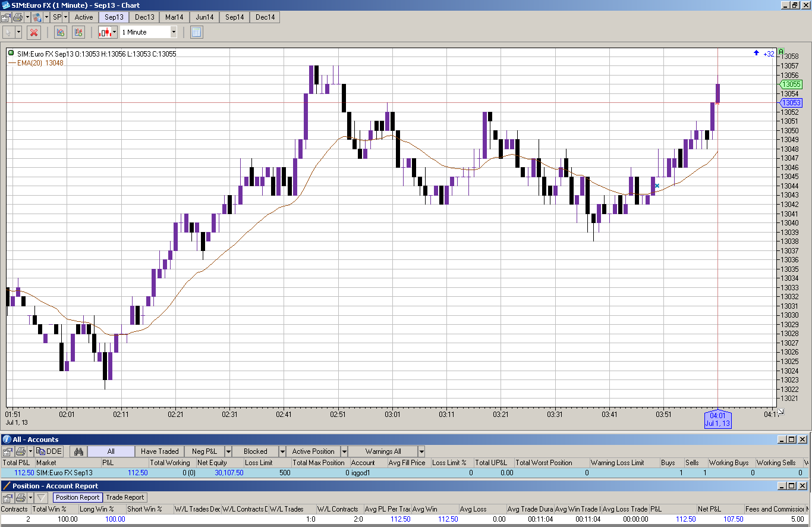Toggle the green A autoscale button

tap(781, 52)
